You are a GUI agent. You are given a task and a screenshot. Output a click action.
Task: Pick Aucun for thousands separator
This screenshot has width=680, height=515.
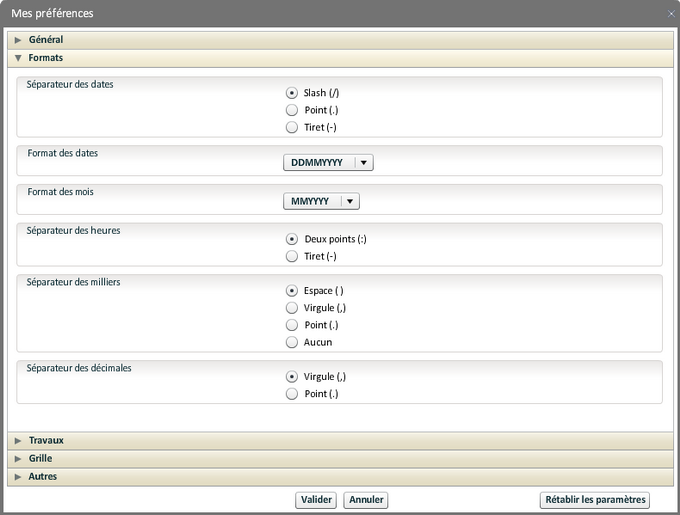(292, 342)
